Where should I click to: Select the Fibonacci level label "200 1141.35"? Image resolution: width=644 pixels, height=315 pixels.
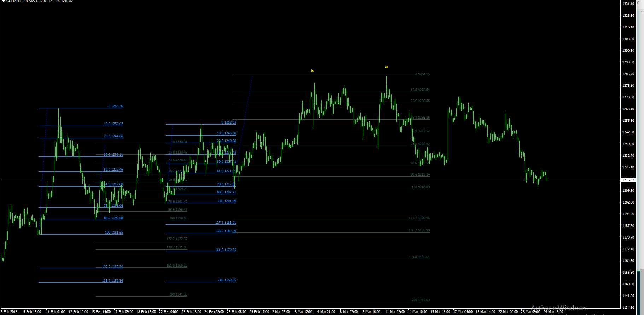(x=178, y=294)
